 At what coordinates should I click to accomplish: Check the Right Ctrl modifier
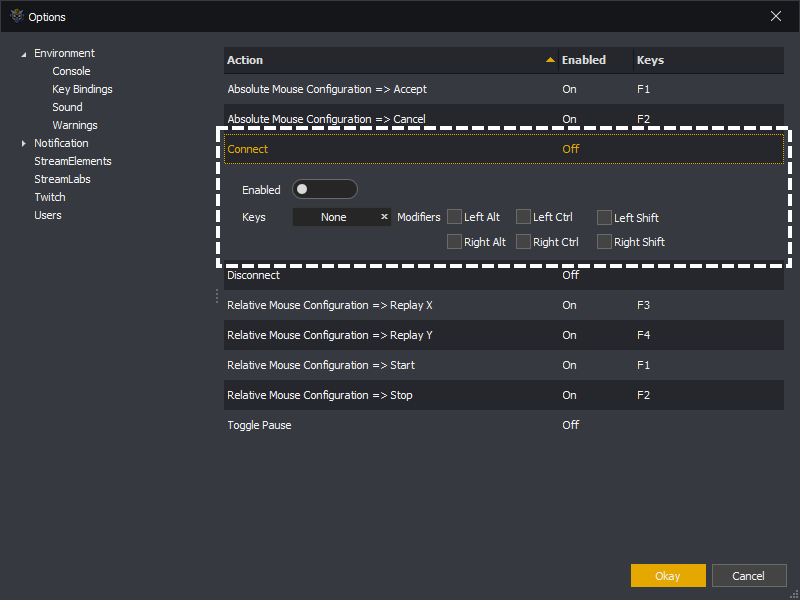click(x=523, y=241)
